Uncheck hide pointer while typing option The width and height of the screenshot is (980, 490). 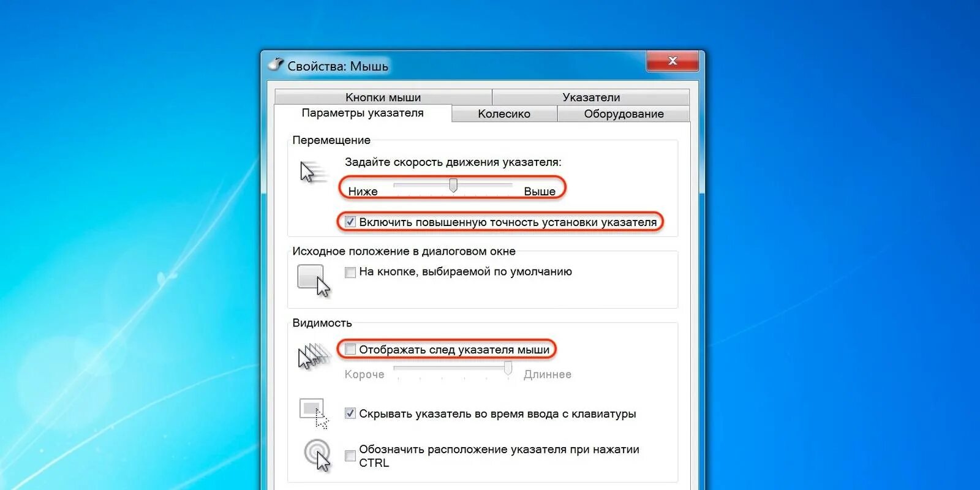(x=350, y=413)
